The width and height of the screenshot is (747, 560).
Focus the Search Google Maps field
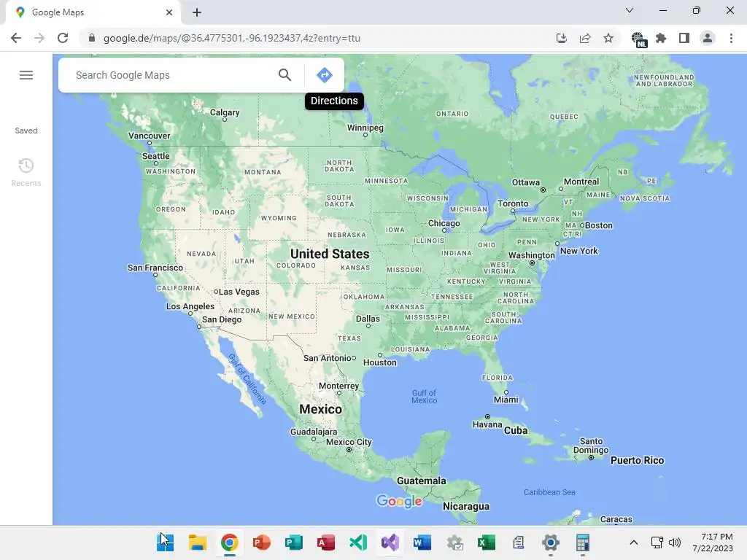click(x=171, y=75)
